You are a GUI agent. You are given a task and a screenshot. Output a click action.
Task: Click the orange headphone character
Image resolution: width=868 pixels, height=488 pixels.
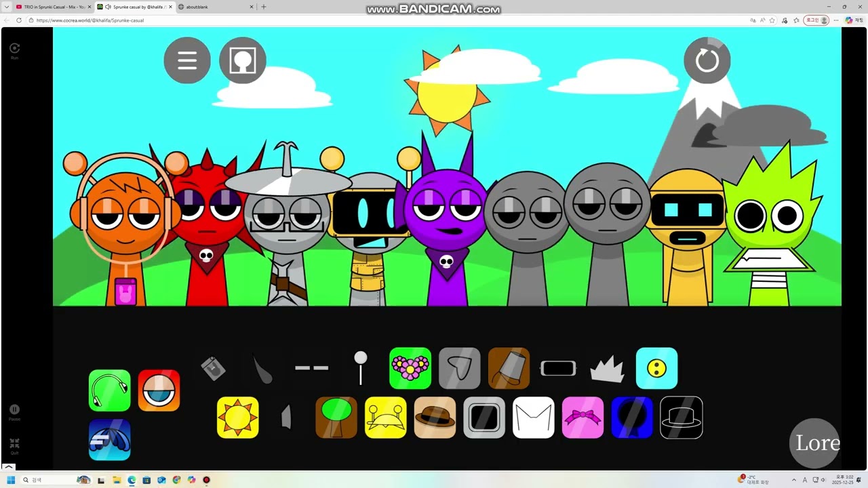pos(125,230)
